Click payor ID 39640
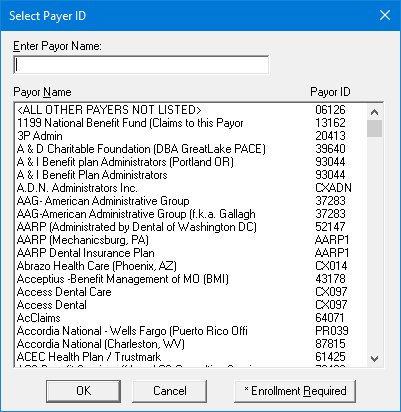 [330, 149]
